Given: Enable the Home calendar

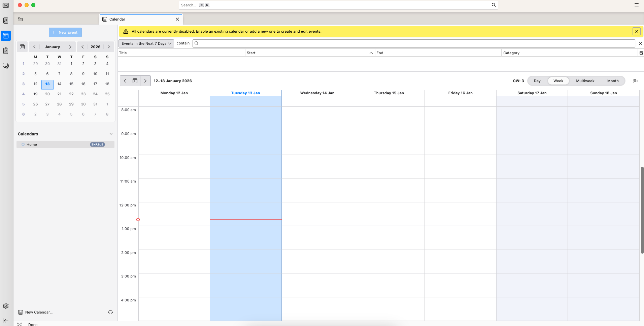Looking at the screenshot, I should [x=97, y=144].
